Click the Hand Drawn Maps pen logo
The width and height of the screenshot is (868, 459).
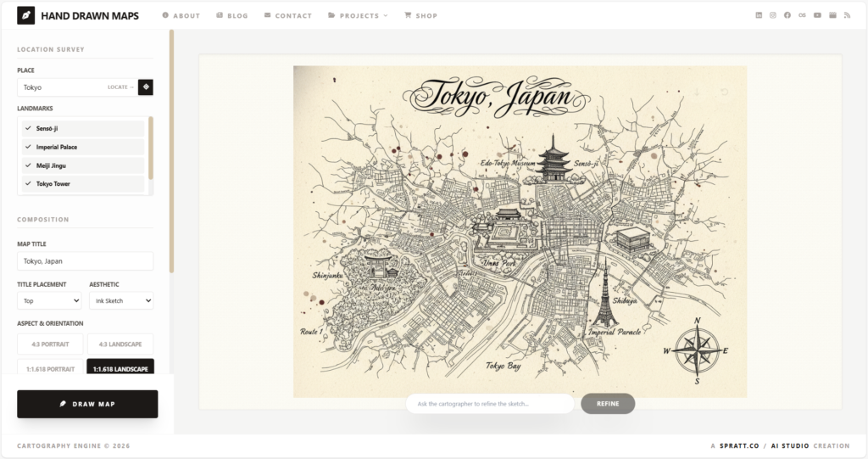(25, 15)
